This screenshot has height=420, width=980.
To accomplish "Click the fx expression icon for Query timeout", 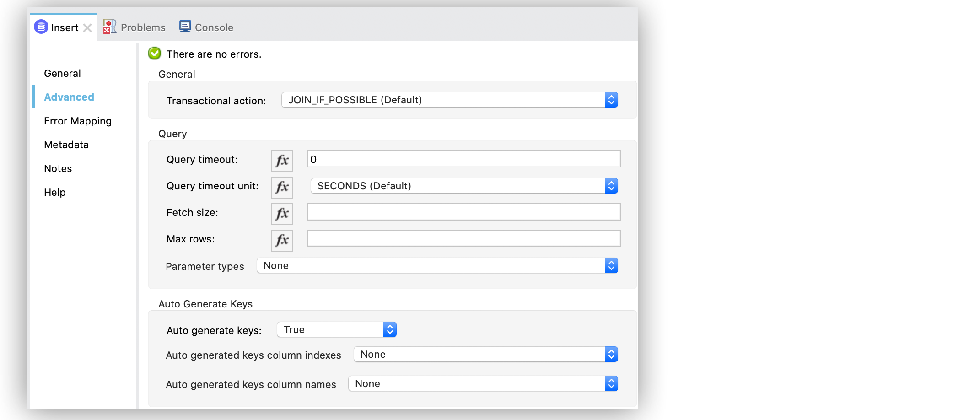I will point(281,161).
